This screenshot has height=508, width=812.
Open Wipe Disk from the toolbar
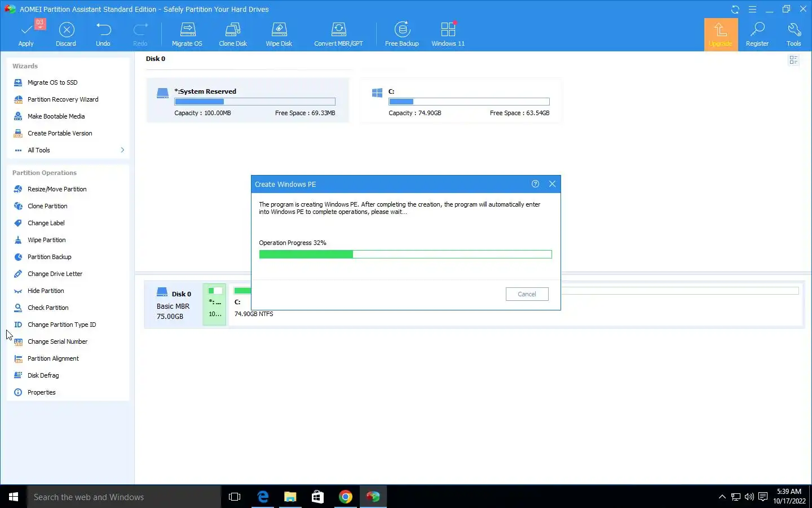tap(279, 34)
